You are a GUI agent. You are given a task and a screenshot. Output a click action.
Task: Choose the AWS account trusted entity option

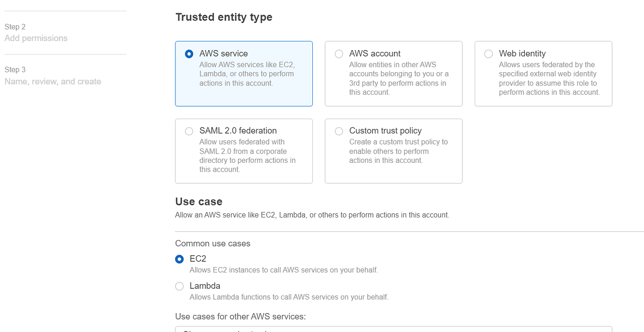tap(339, 53)
